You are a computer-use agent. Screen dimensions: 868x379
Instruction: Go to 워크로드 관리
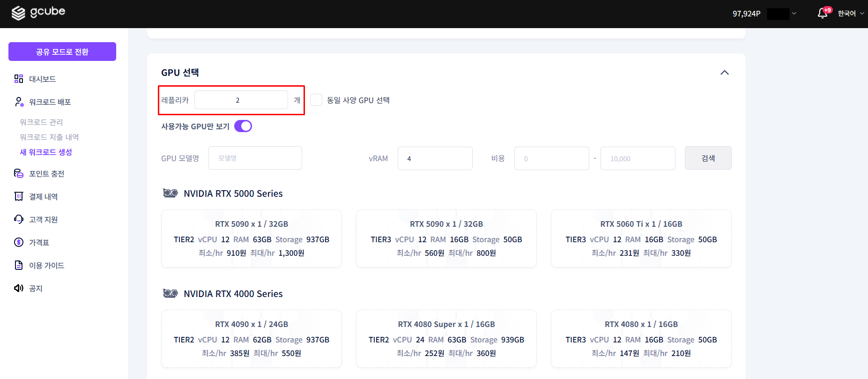coord(41,122)
